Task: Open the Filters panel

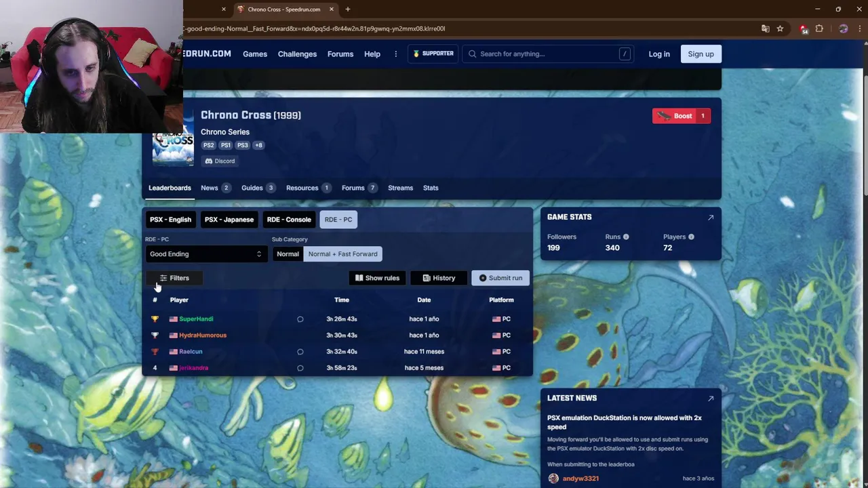Action: (x=174, y=278)
